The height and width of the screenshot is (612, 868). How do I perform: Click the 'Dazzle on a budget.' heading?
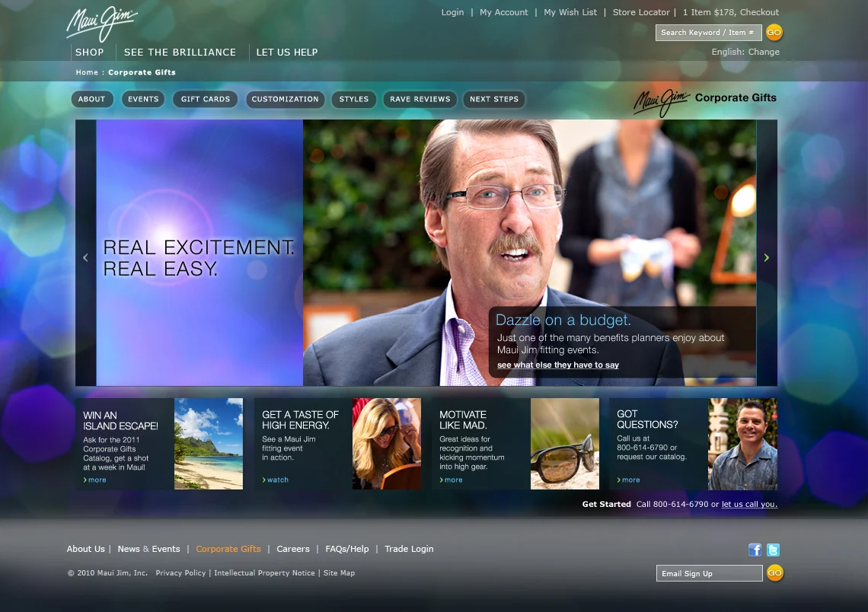[x=563, y=320]
